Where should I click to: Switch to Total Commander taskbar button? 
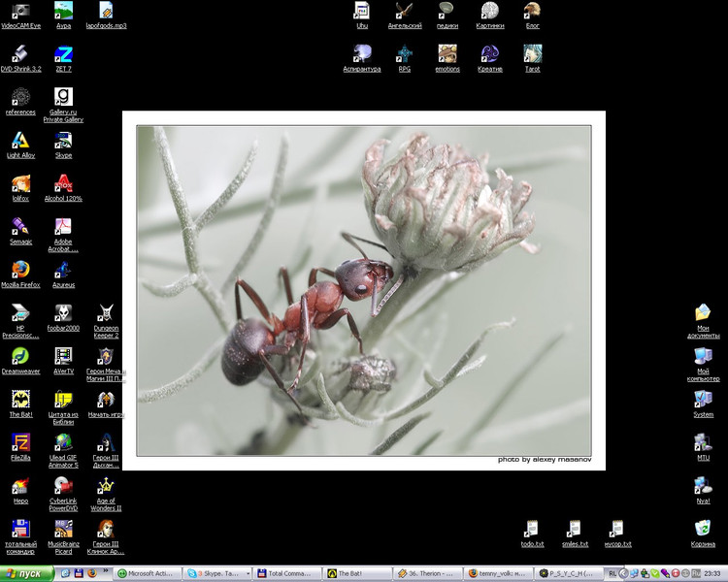287,573
